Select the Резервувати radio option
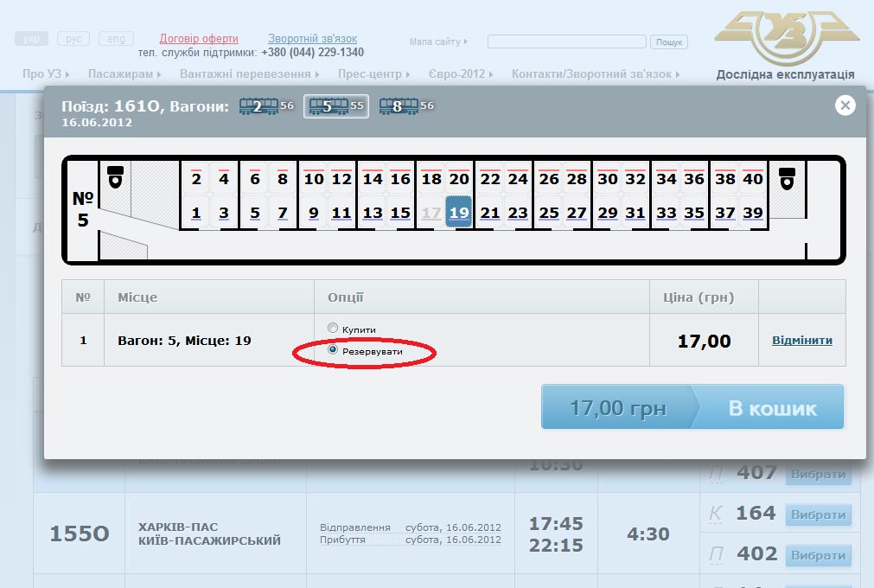Screen dimensions: 874x588 (333, 351)
